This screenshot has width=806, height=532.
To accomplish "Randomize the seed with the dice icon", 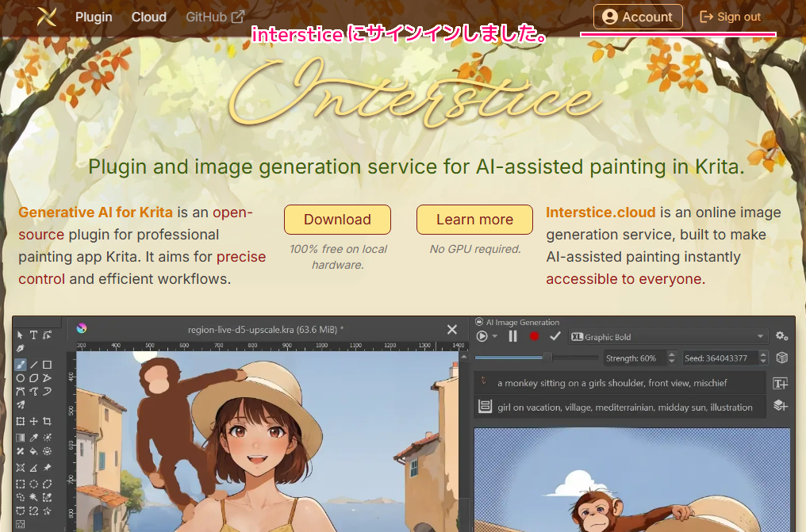I will [782, 358].
